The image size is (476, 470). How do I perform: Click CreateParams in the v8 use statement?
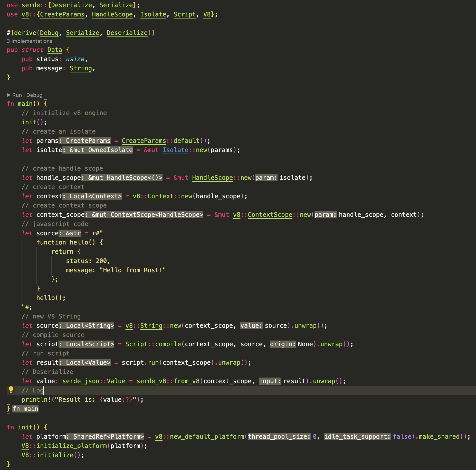tap(62, 14)
